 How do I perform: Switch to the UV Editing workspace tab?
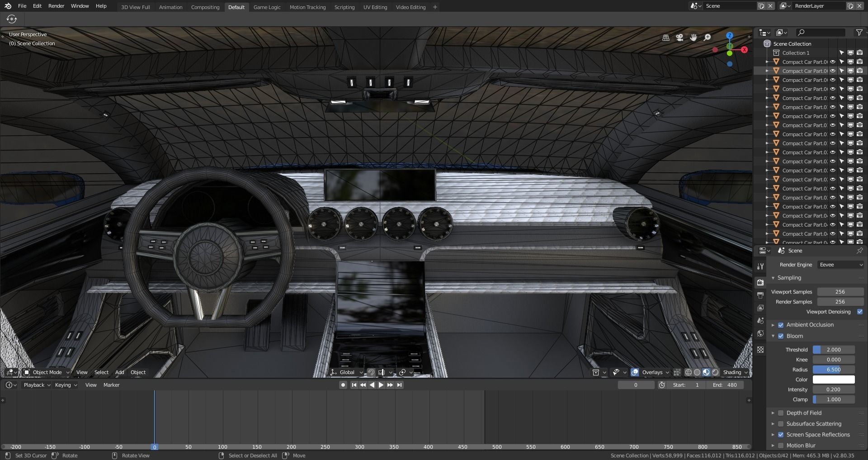point(375,7)
